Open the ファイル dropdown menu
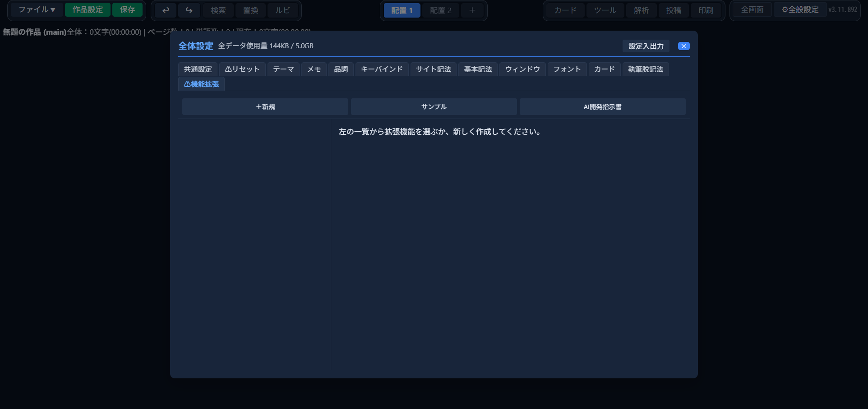Viewport: 868px width, 409px height. pos(37,9)
